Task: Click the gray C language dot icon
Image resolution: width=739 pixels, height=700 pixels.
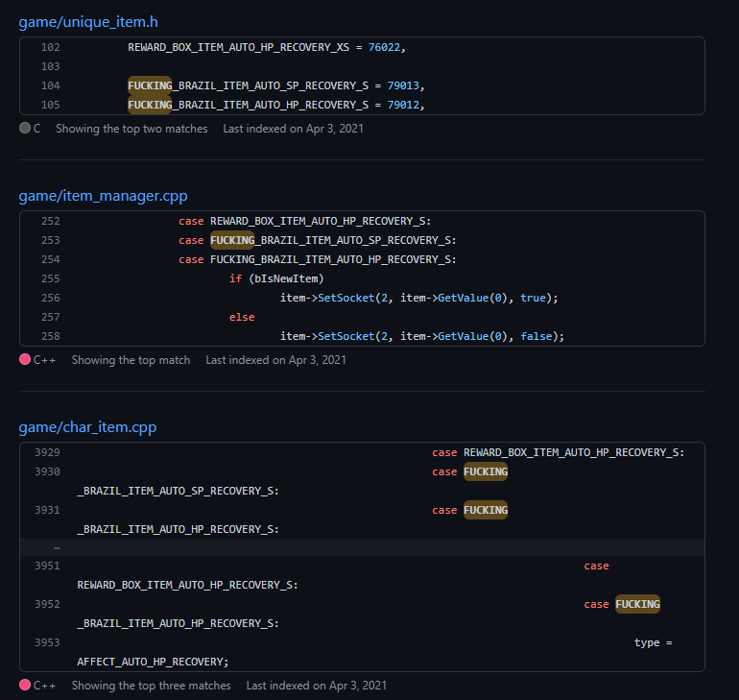Action: [25, 128]
